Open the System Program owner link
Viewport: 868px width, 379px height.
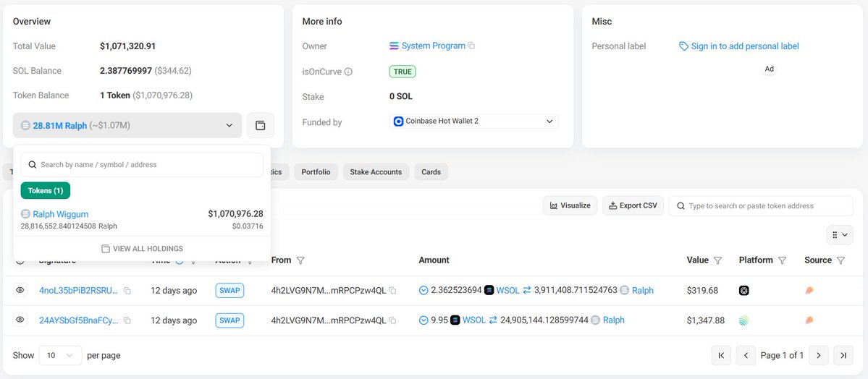click(434, 46)
